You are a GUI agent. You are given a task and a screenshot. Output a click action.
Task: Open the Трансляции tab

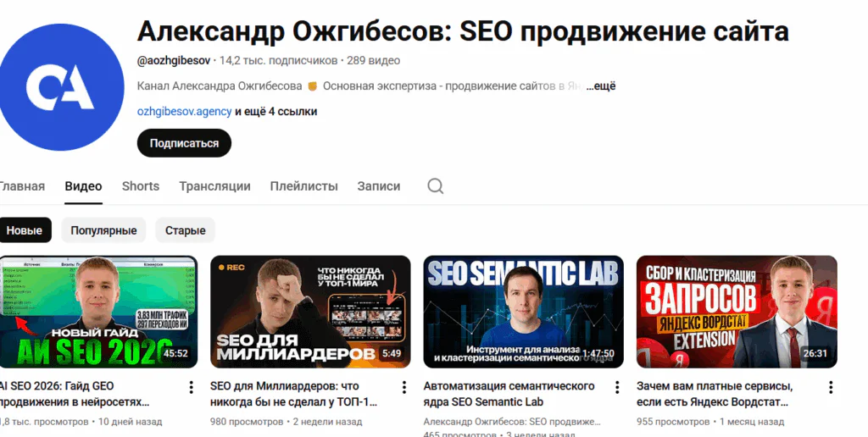point(214,186)
